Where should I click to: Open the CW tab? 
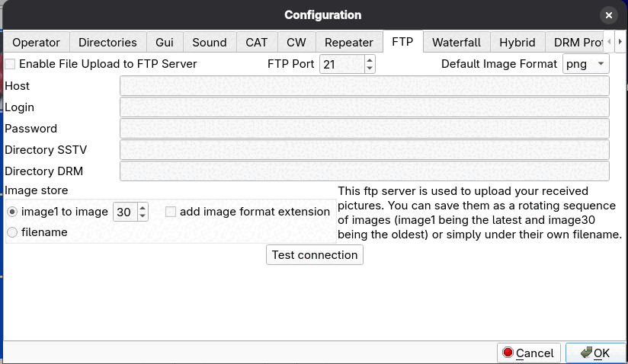[296, 42]
